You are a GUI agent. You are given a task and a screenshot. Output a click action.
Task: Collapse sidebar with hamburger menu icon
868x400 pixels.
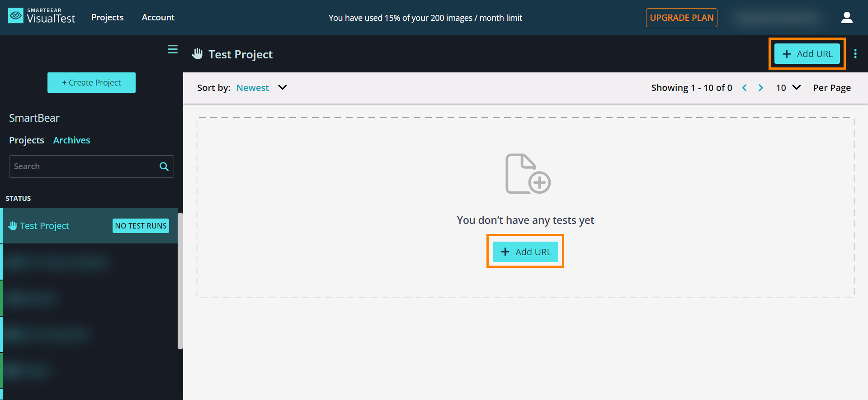tap(173, 49)
